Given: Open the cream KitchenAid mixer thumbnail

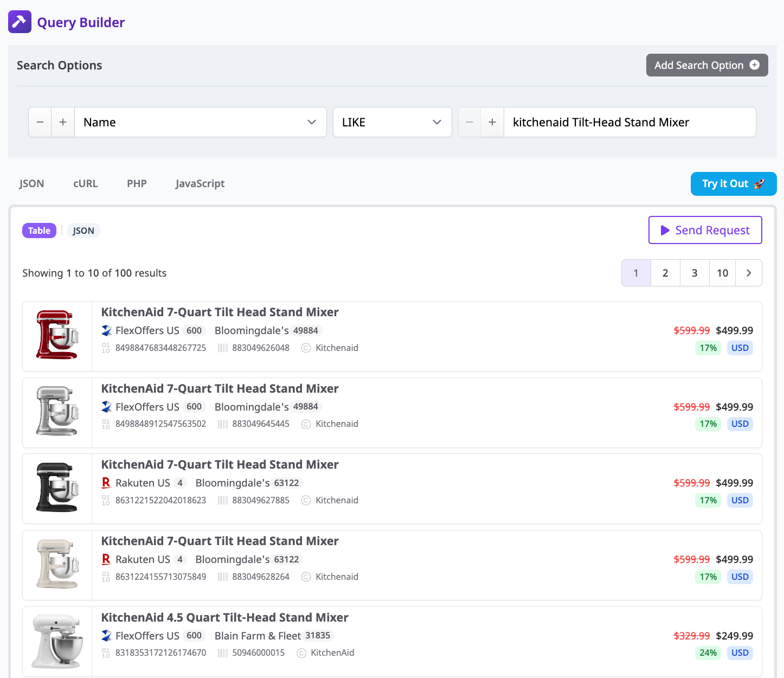Looking at the screenshot, I should click(57, 564).
